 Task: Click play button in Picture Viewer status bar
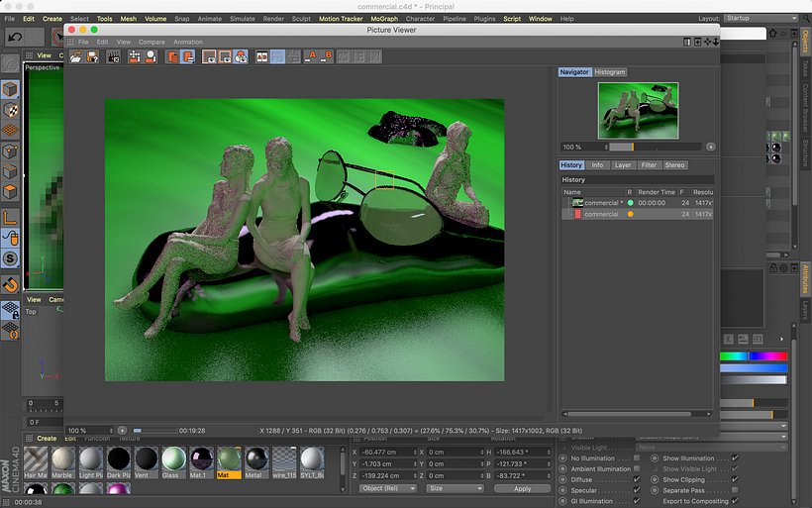click(x=122, y=431)
